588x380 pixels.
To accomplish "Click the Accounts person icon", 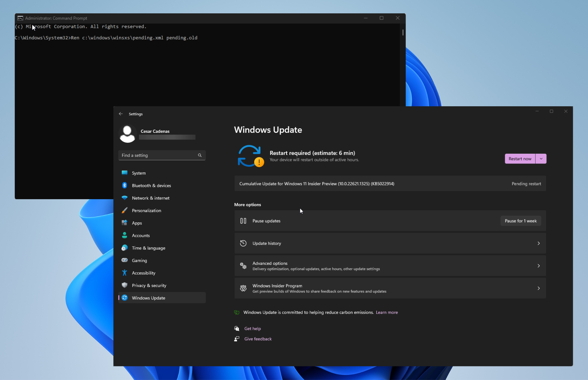I will [x=124, y=235].
